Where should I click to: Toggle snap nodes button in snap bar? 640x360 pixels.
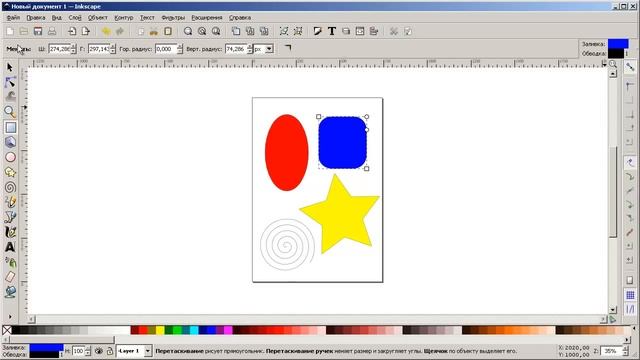[x=630, y=162]
